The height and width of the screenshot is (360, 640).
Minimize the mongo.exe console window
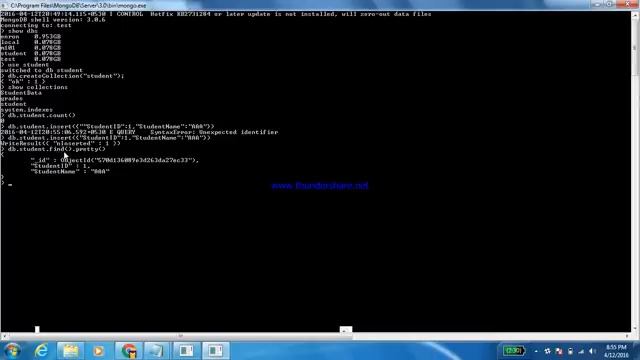[x=597, y=4]
